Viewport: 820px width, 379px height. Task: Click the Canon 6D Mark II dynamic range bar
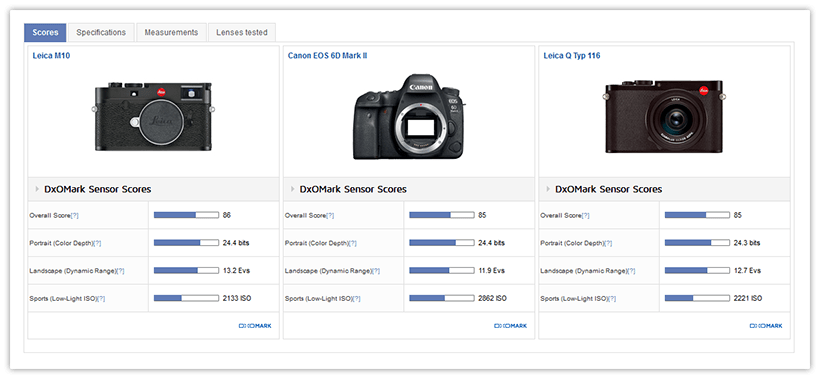point(442,270)
